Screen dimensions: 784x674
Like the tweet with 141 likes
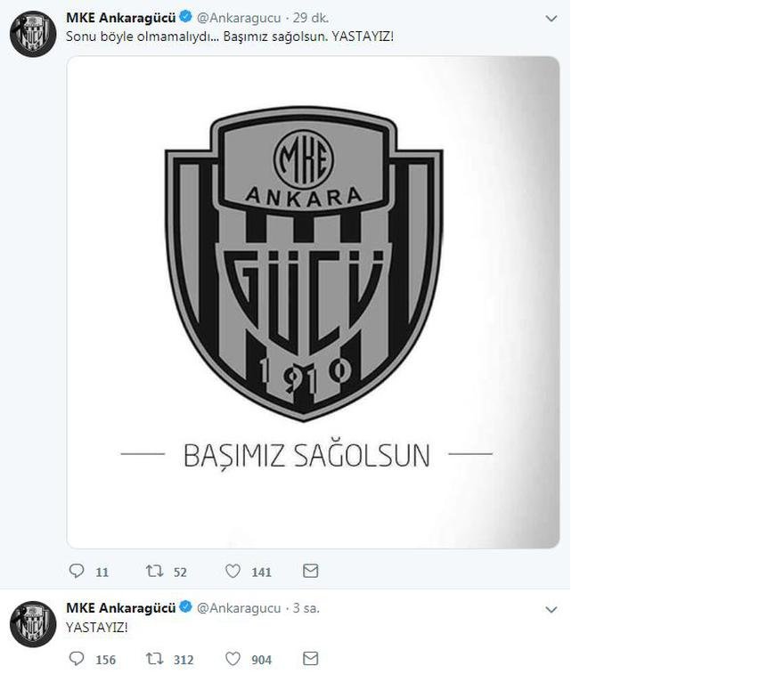coord(233,571)
